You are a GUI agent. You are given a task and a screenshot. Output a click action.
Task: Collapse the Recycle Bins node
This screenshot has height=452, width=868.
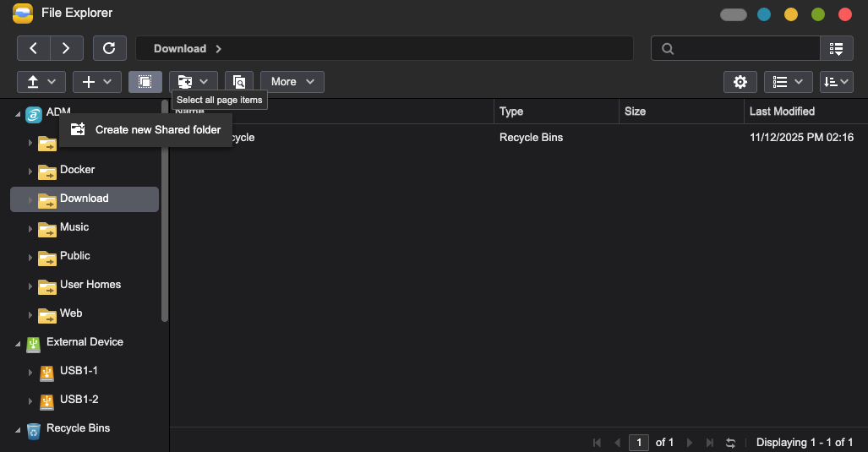coord(18,430)
